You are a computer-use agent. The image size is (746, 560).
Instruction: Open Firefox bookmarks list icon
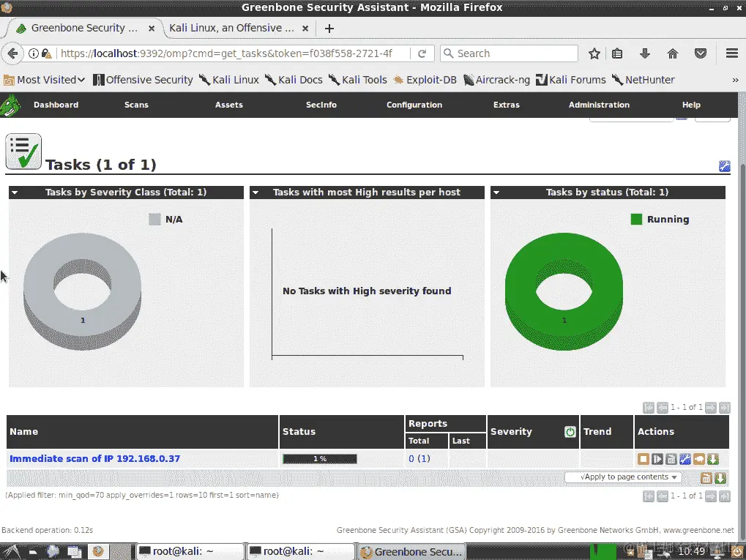[x=617, y=53]
